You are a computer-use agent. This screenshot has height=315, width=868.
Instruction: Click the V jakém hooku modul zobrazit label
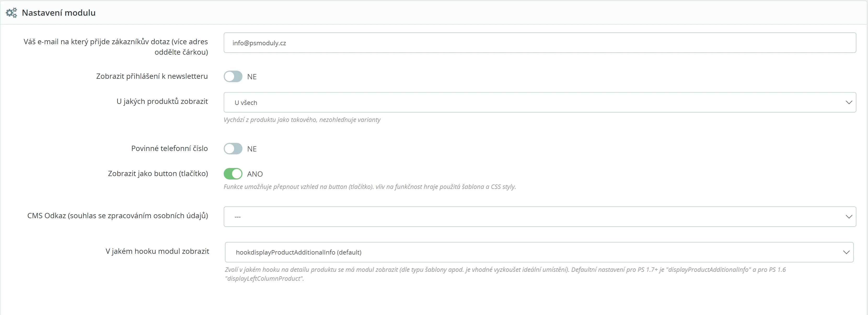(157, 251)
